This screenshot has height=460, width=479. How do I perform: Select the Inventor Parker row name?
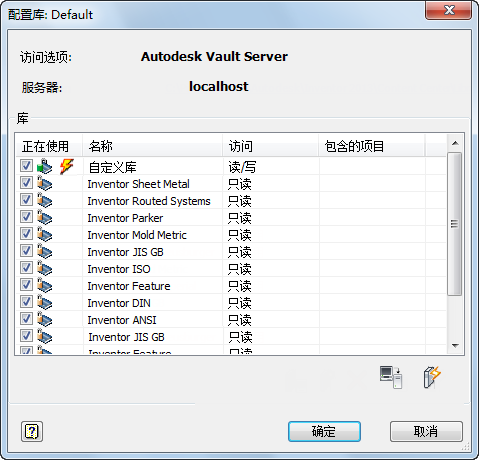pyautogui.click(x=125, y=218)
